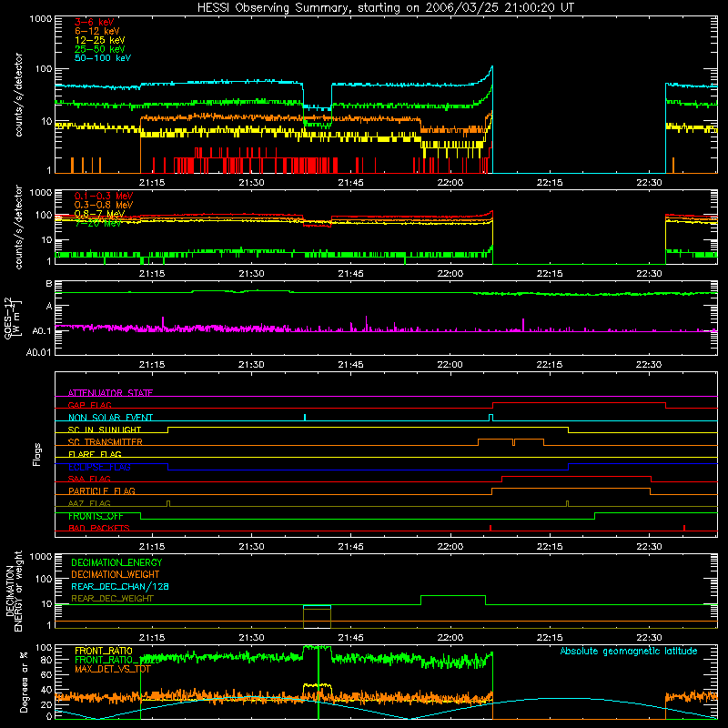Click the 21:15 tick below the keV panel
728x728 pixels.
click(x=152, y=183)
